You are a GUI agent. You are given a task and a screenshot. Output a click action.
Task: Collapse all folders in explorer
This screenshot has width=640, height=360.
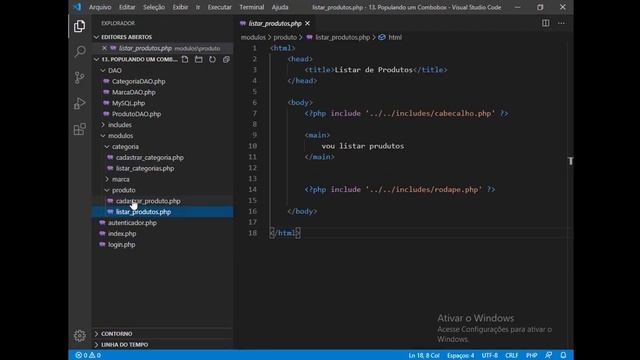click(226, 60)
